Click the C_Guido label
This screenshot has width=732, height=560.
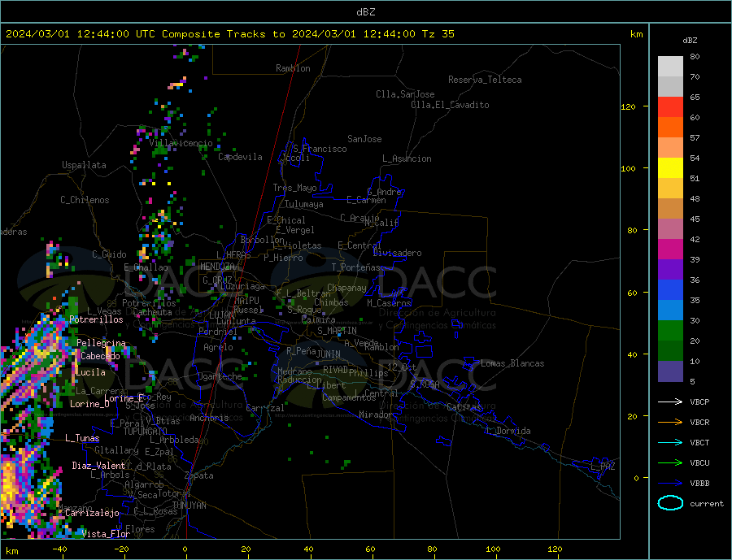(x=109, y=254)
